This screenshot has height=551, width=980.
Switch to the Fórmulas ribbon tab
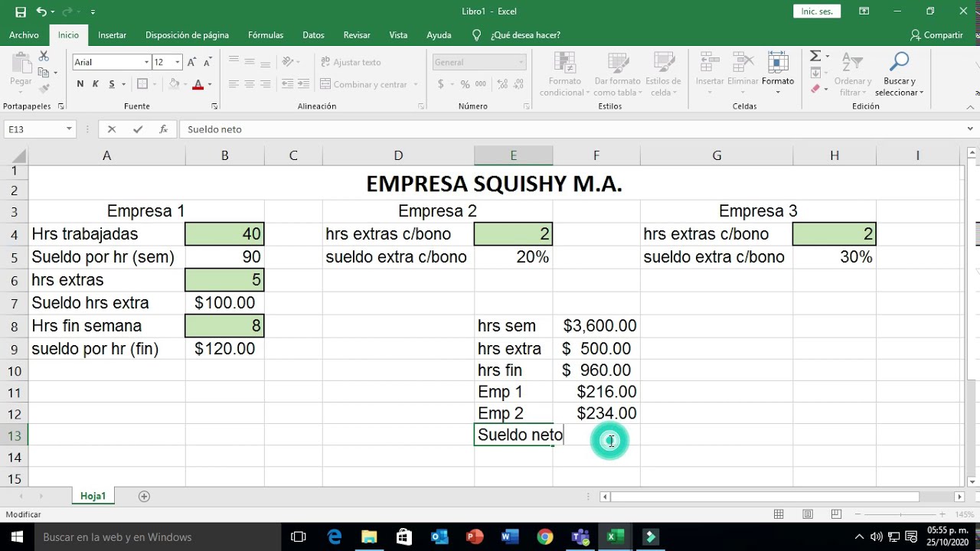coord(266,35)
